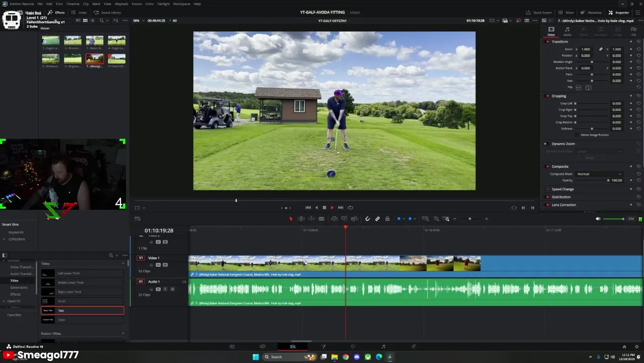This screenshot has height=363, width=644.
Task: Open the Workspace menu
Action: point(182,4)
